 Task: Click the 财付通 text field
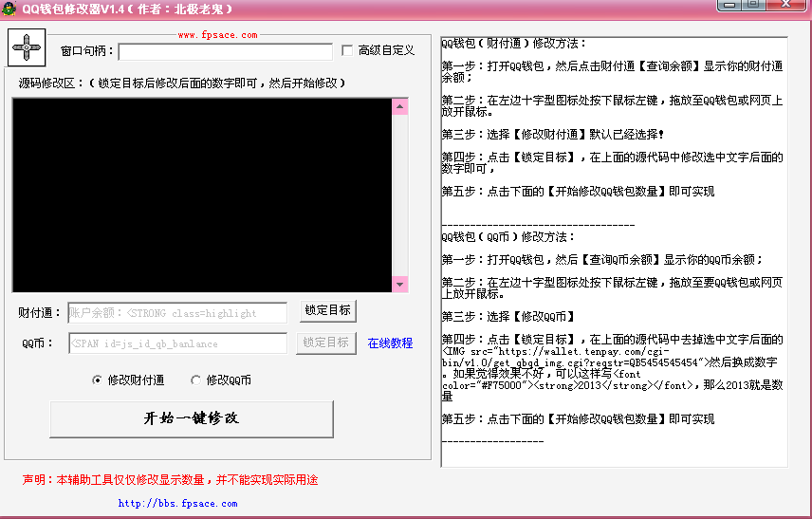point(177,313)
